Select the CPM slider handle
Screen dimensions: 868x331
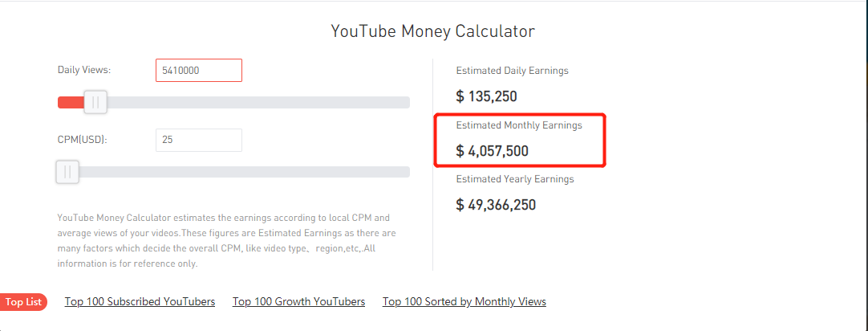pos(67,172)
